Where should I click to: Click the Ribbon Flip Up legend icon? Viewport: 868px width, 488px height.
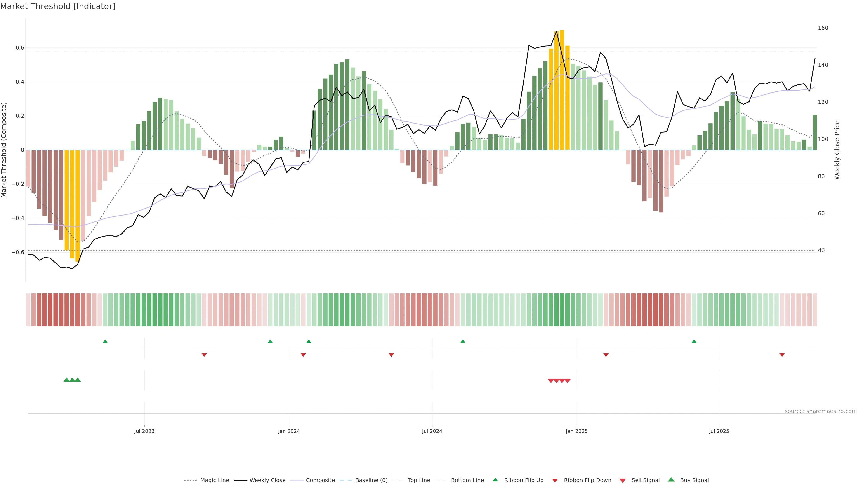[x=495, y=480]
